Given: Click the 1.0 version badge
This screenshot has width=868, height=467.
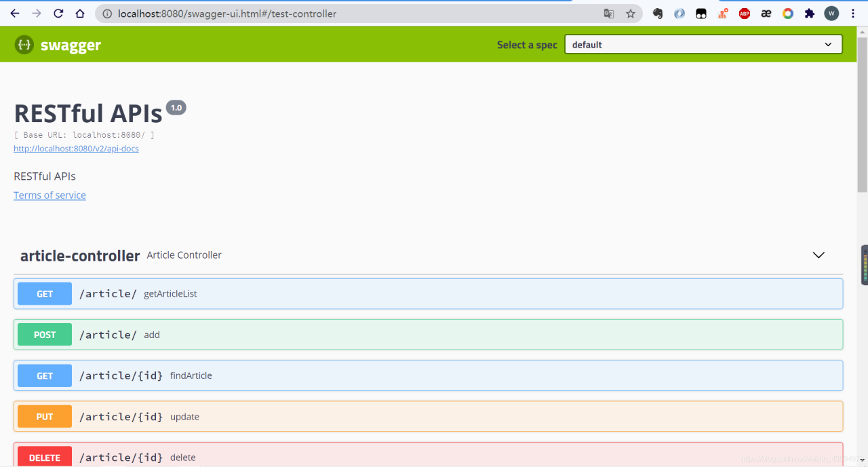Looking at the screenshot, I should (176, 107).
